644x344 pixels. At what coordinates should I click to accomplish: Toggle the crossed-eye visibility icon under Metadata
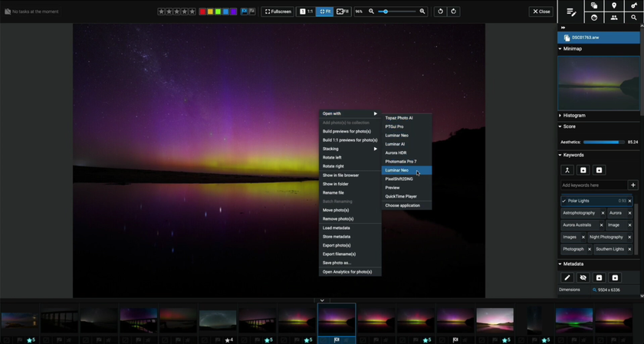(x=583, y=278)
